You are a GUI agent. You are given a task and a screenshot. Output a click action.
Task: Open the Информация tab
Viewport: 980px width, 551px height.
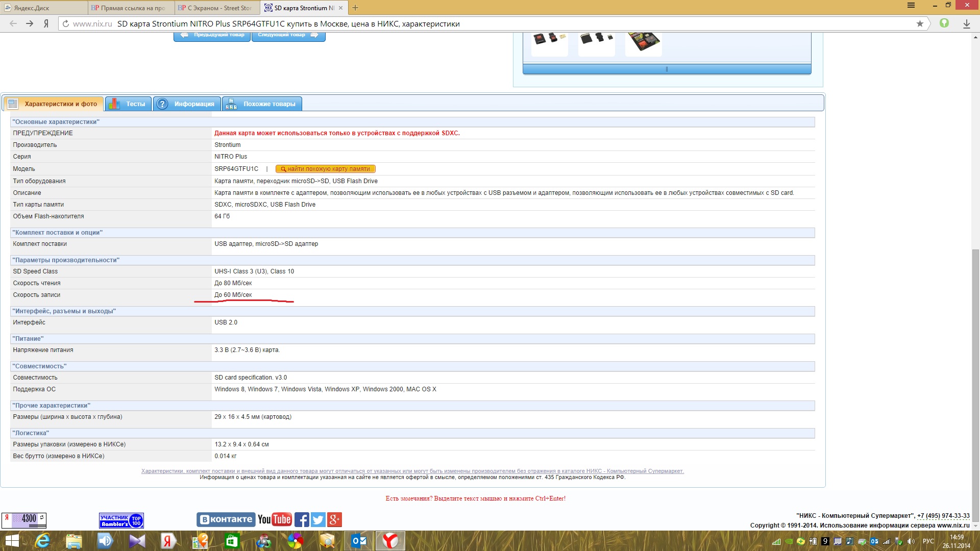click(x=187, y=104)
